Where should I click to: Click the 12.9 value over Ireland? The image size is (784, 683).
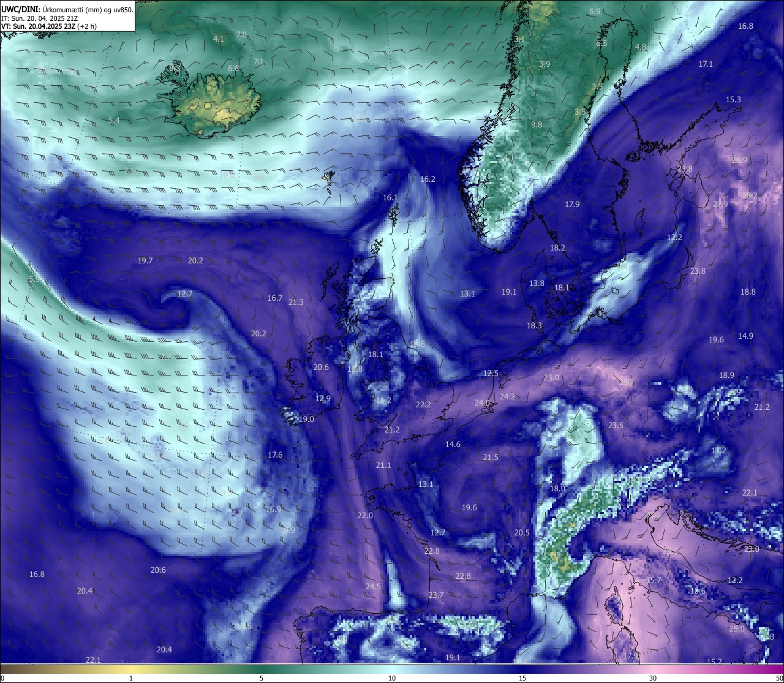tap(323, 399)
